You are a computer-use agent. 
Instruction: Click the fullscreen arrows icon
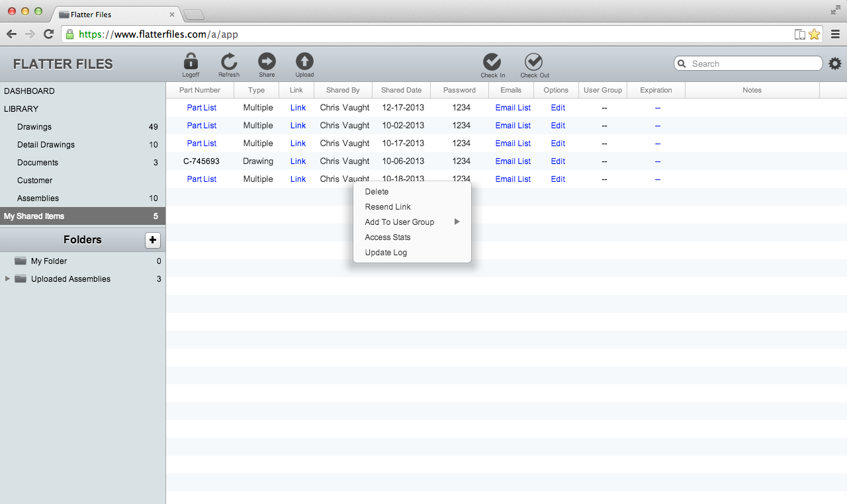coord(836,10)
